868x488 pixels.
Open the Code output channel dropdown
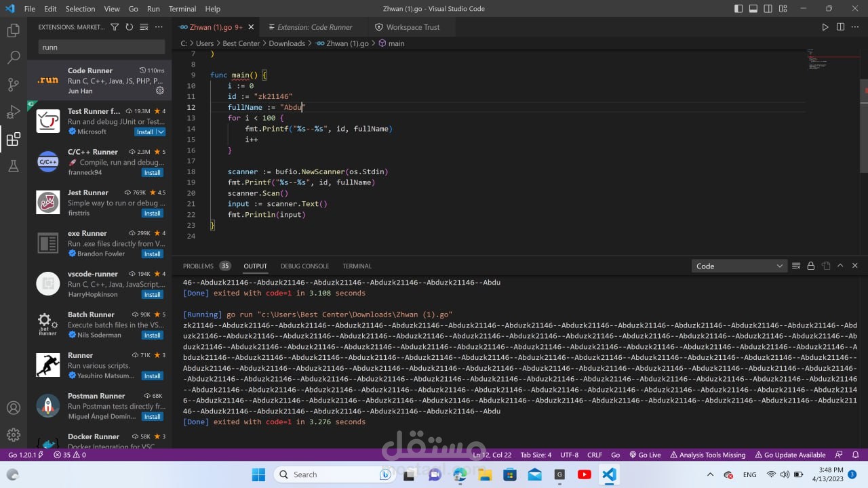(x=739, y=266)
